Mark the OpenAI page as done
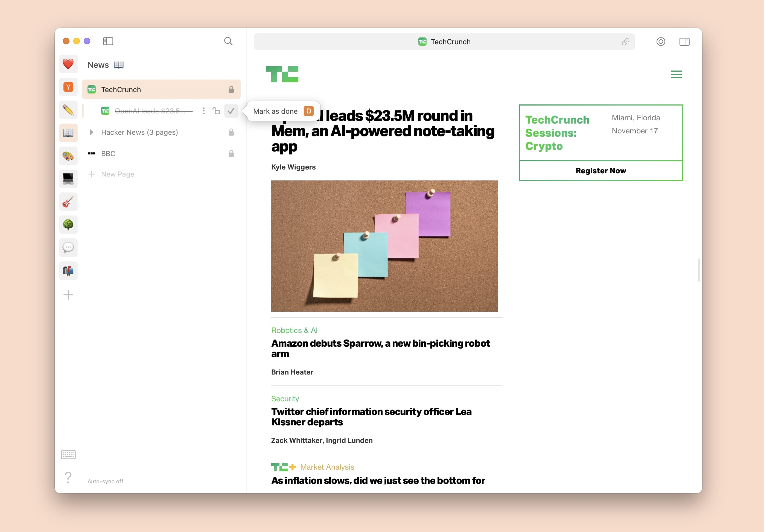Screen dimensions: 764x532 click(231, 111)
